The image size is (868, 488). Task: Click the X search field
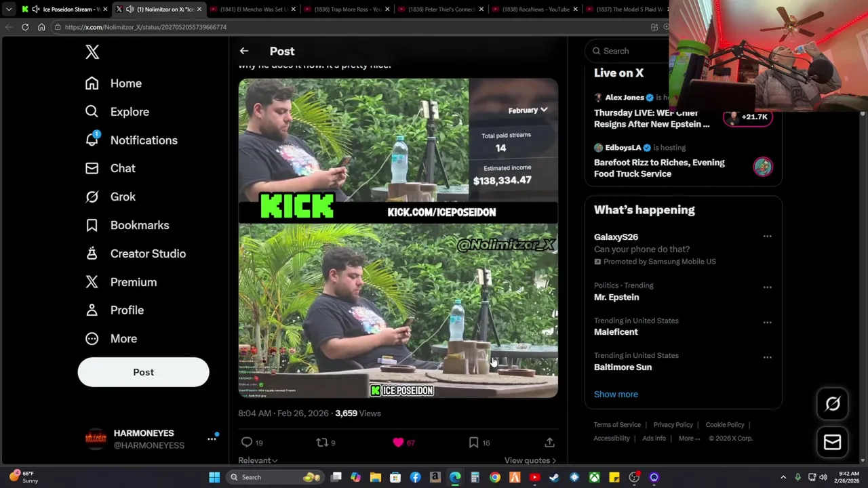tap(631, 51)
